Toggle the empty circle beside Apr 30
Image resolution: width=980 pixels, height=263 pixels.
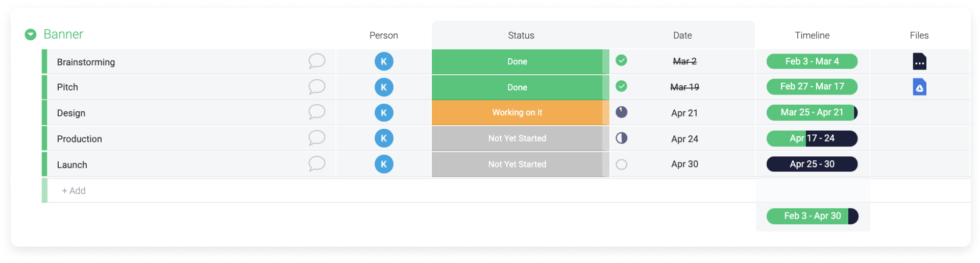(x=621, y=164)
